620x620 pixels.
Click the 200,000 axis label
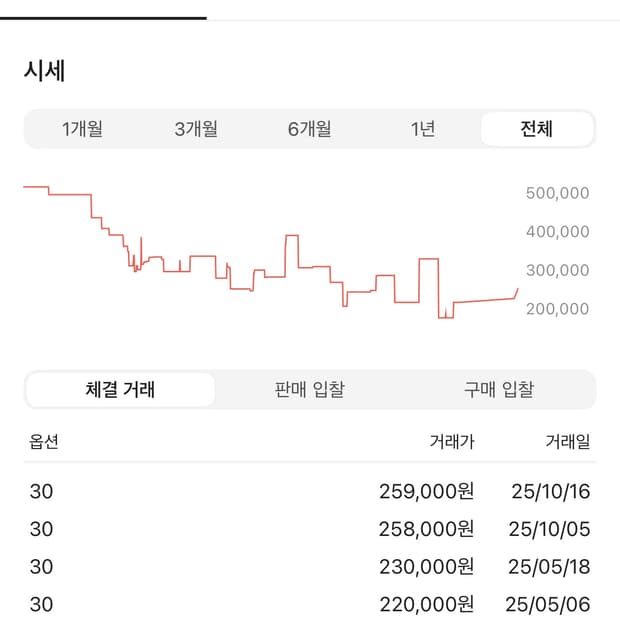click(x=557, y=309)
